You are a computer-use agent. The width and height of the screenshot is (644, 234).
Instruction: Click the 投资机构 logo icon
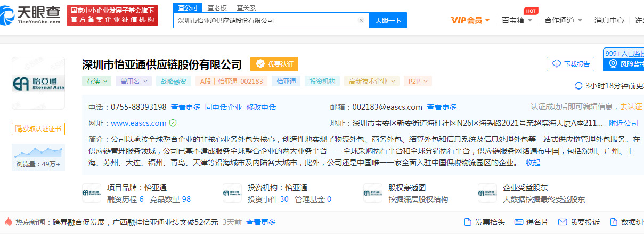pos(232,193)
